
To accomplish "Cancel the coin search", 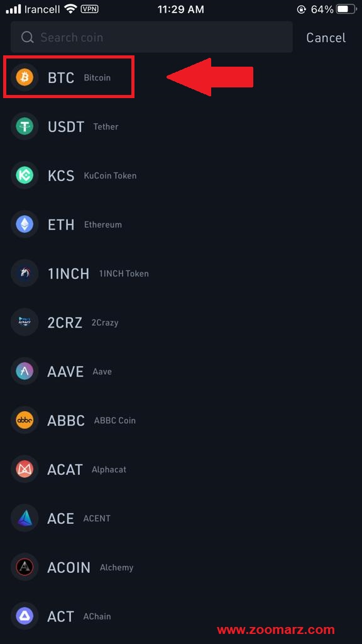I will tap(326, 38).
